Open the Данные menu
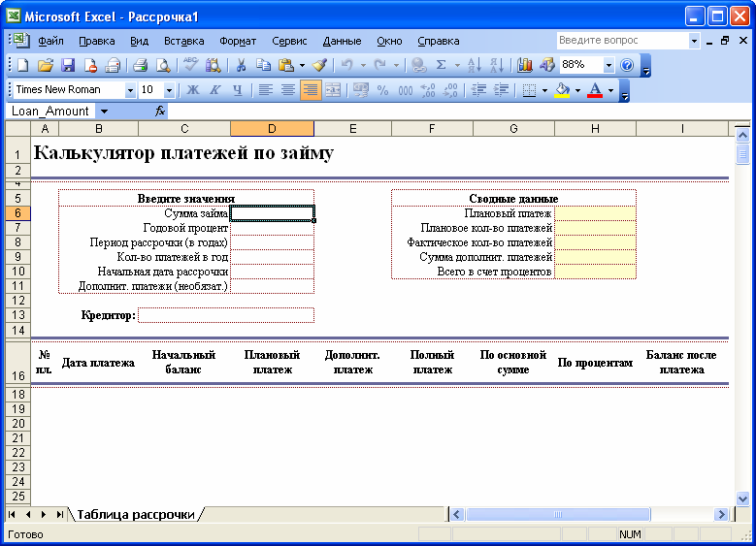 342,41
